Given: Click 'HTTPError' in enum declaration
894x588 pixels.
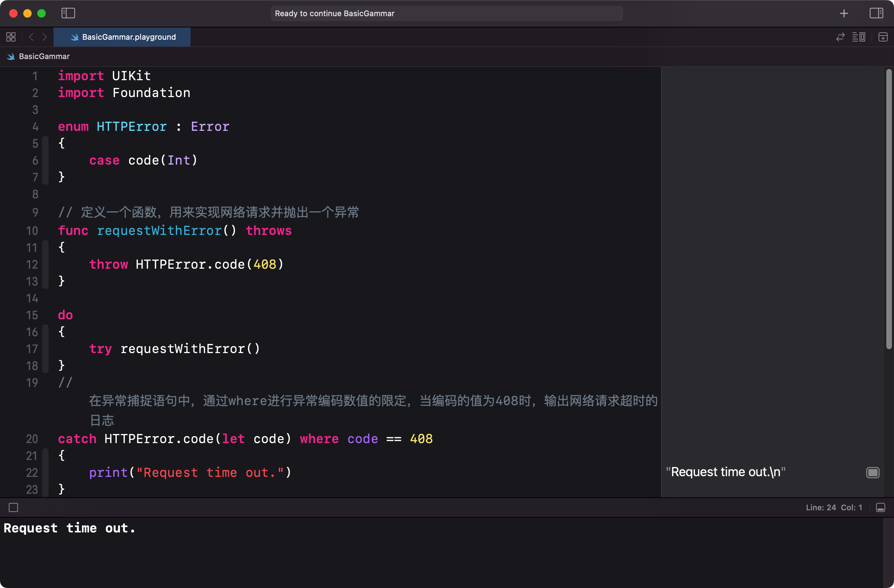Looking at the screenshot, I should coord(132,127).
